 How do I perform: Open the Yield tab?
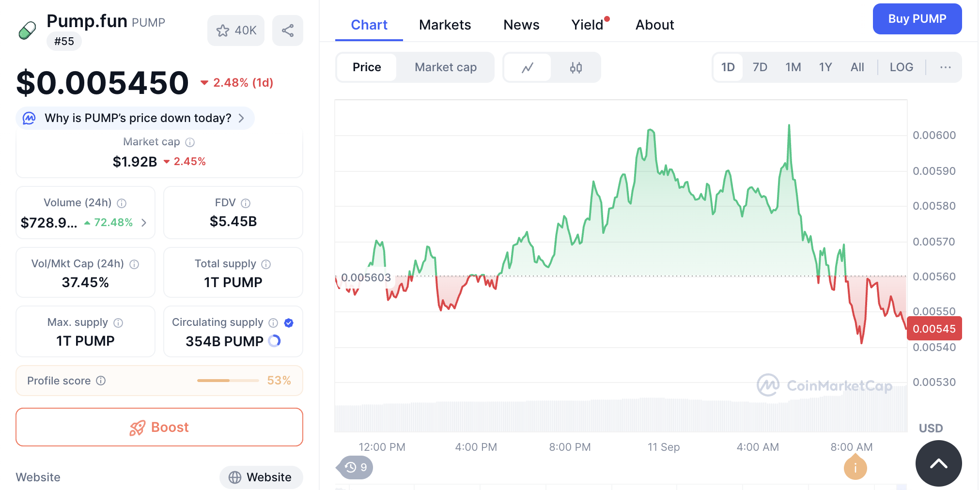pos(588,25)
